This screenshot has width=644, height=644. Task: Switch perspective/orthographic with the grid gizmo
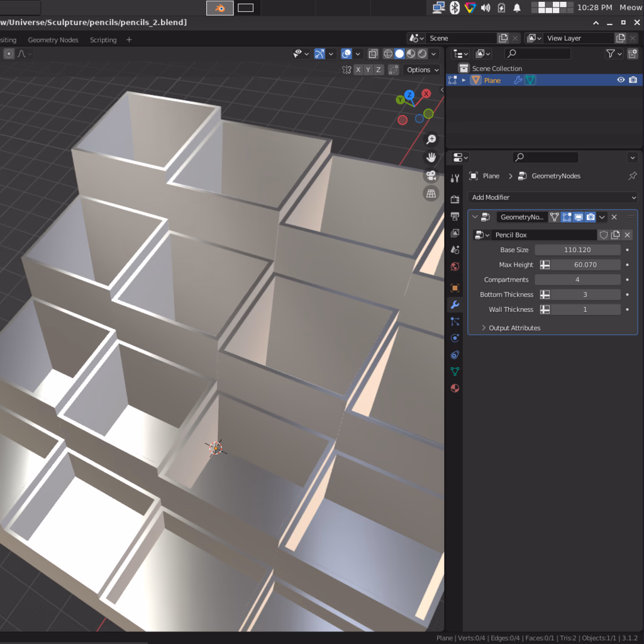[431, 194]
